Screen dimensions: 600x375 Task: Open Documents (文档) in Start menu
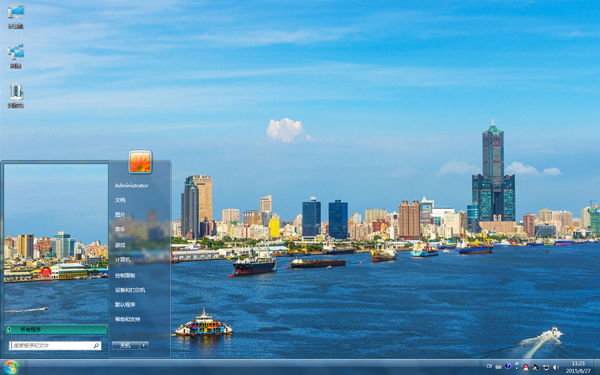[120, 200]
